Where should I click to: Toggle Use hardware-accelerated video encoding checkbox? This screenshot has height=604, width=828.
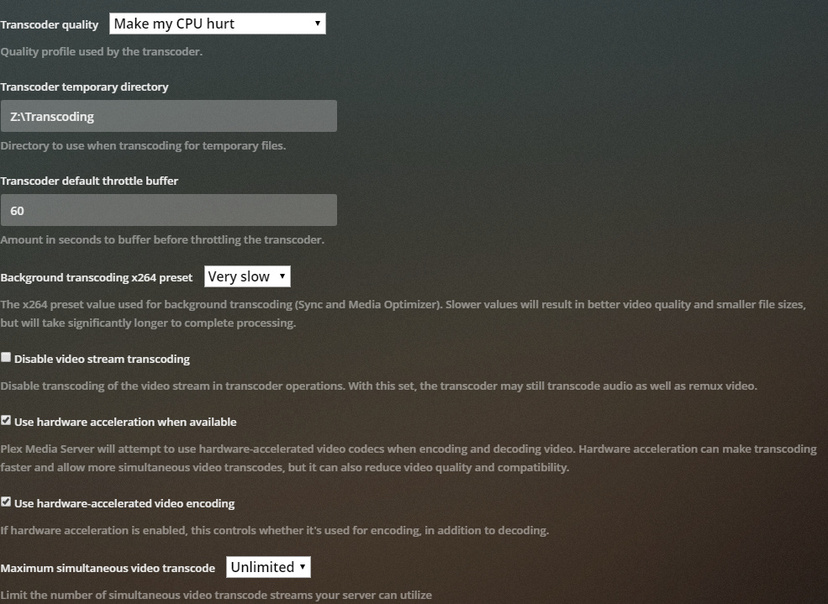pos(6,502)
